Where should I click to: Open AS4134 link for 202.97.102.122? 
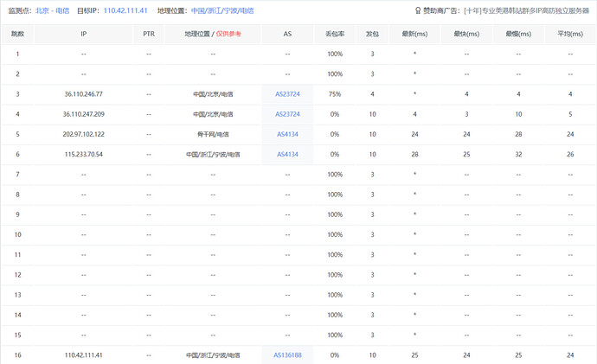[x=287, y=134]
